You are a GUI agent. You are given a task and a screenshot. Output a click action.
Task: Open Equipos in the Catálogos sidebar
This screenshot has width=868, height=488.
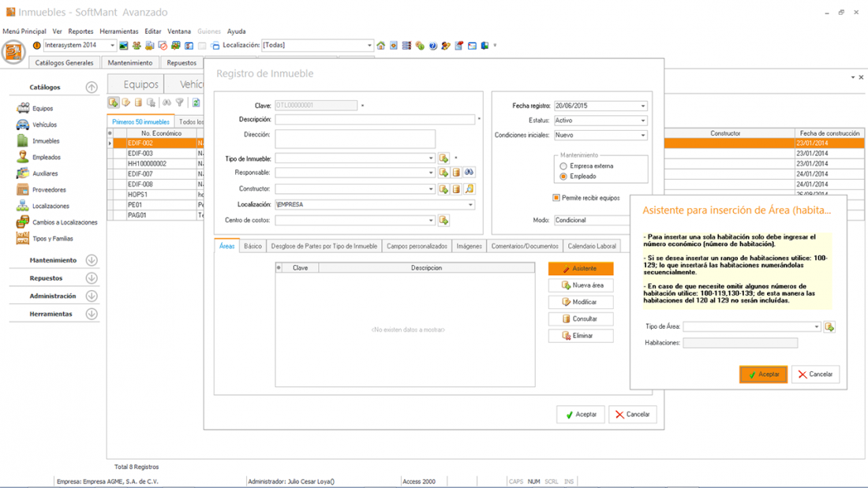[42, 109]
